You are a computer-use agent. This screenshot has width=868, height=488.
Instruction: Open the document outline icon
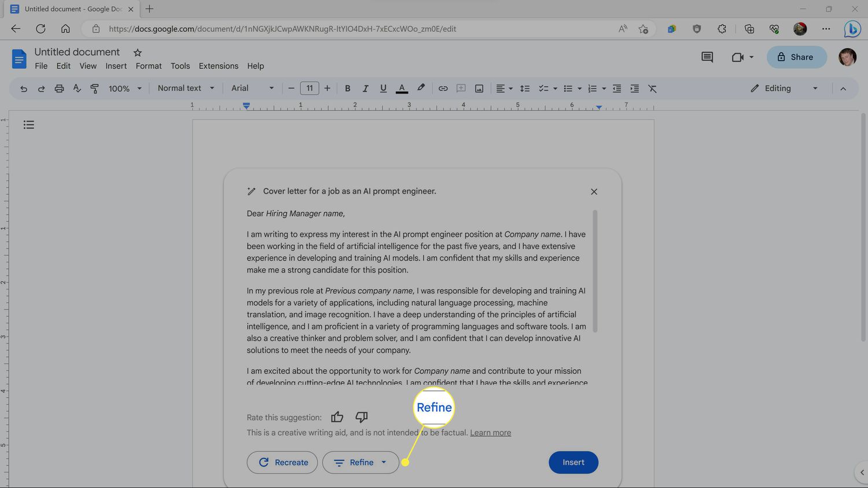29,125
